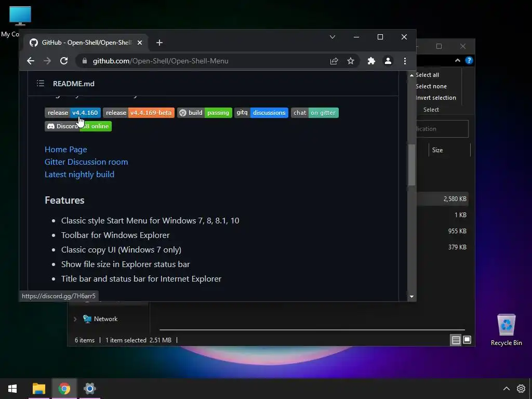Go back using the Chrome back arrow

click(31, 61)
